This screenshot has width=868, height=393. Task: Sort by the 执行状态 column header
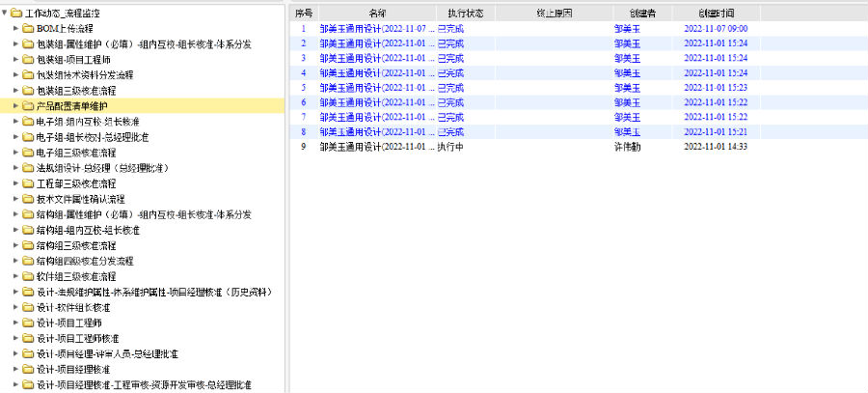click(x=458, y=13)
